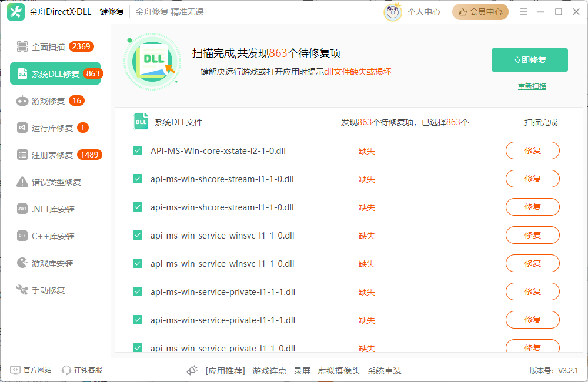This screenshot has height=382, width=588.
Task: Click 录屏 recommended app link
Action: [x=302, y=371]
